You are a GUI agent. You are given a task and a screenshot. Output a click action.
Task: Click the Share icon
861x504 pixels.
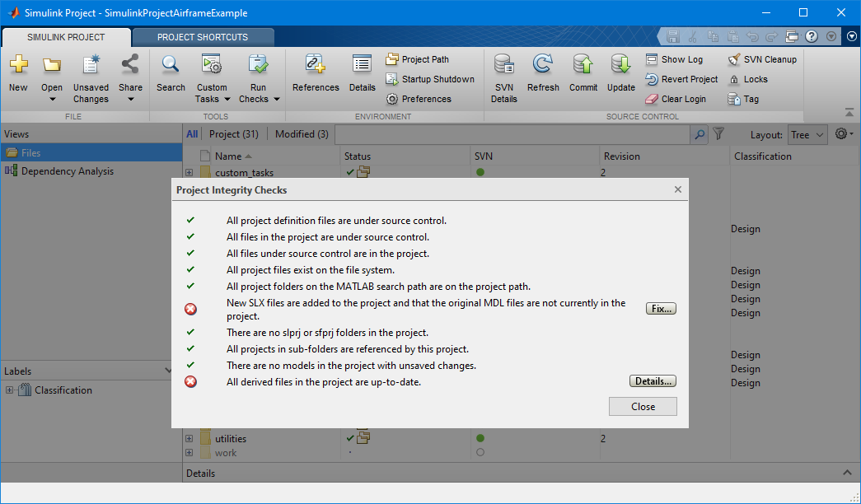130,65
